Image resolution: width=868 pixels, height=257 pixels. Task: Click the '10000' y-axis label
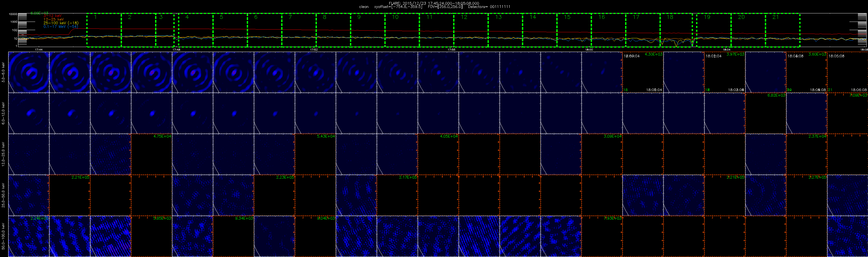[x=13, y=14]
